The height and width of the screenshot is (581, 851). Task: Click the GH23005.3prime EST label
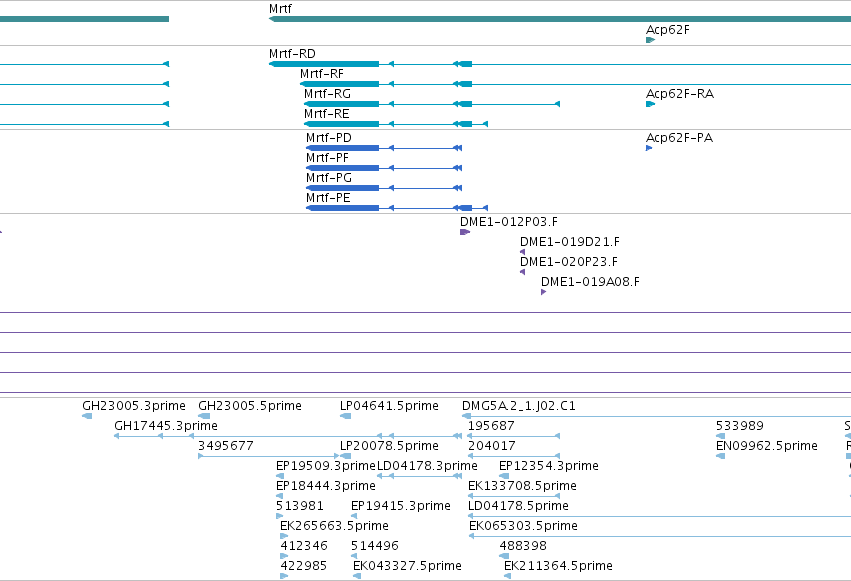point(134,406)
